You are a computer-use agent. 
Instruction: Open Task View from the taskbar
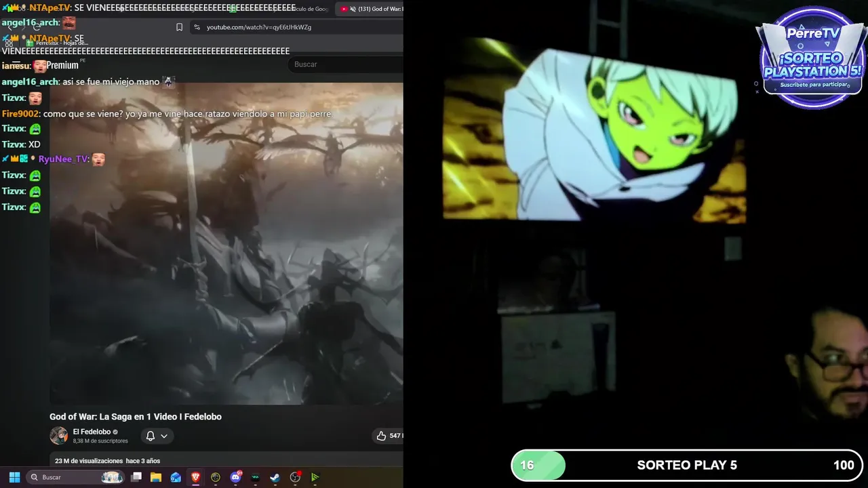(136, 477)
